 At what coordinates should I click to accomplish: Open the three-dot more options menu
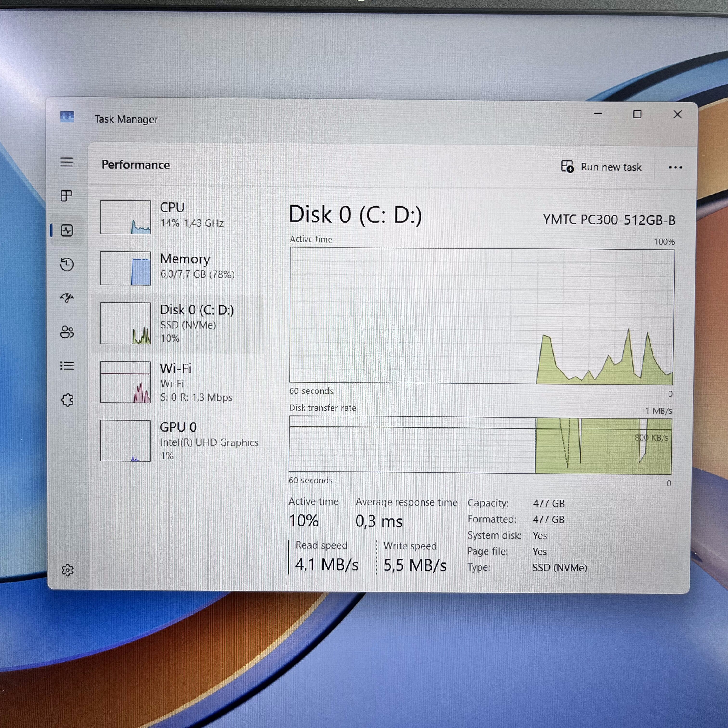[675, 167]
